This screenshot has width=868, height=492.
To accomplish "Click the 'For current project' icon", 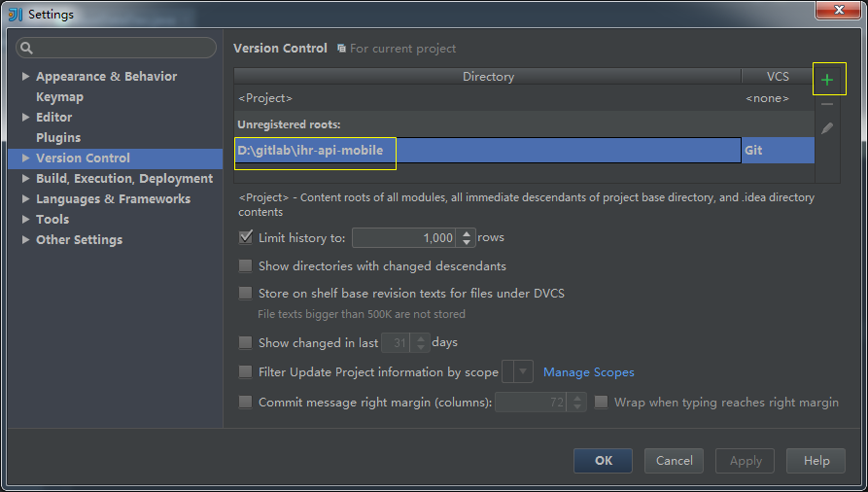I will pyautogui.click(x=341, y=49).
